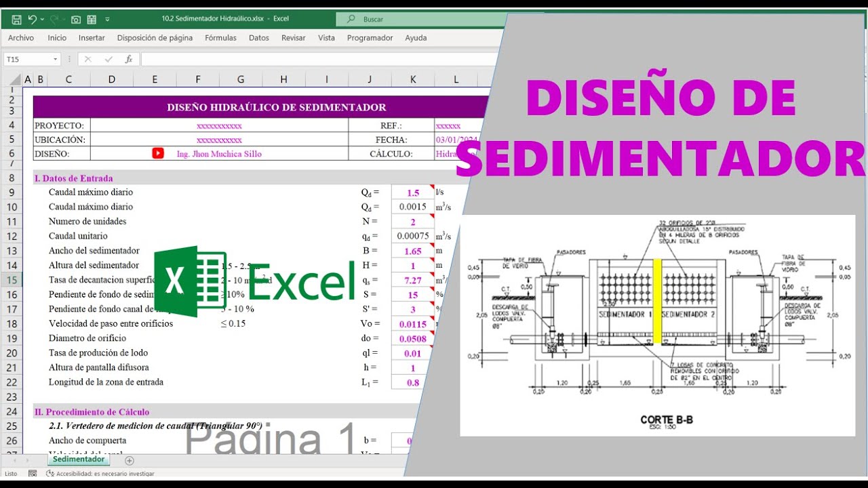Open the Undo history dropdown arrow
868x488 pixels.
click(42, 20)
